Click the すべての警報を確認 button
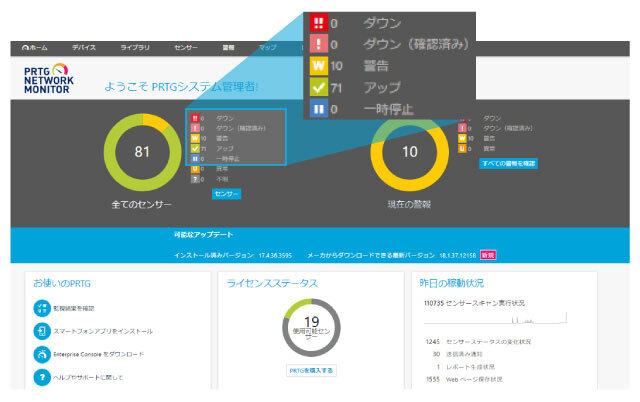The width and height of the screenshot is (640, 402). (509, 163)
